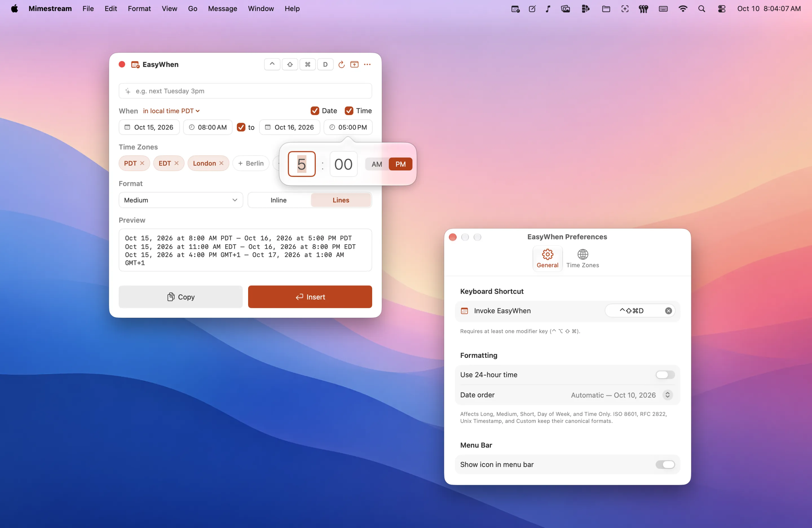
Task: Click the Wi-Fi status icon
Action: tap(683, 9)
